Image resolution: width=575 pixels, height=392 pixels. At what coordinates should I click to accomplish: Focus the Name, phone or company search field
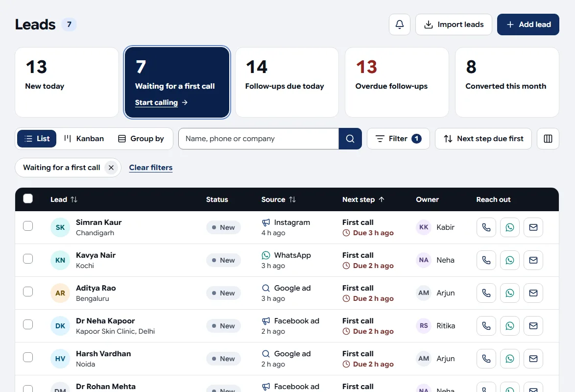[x=259, y=139]
